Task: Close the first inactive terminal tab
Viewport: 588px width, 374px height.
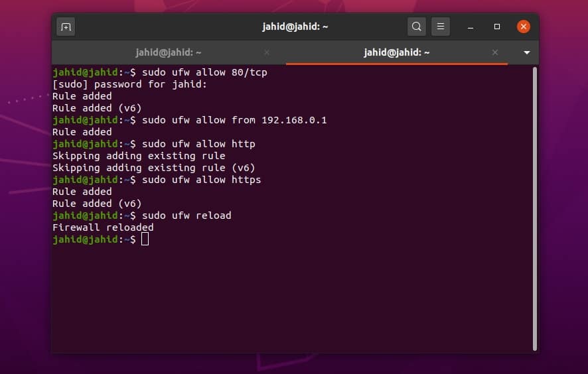Action: (267, 52)
